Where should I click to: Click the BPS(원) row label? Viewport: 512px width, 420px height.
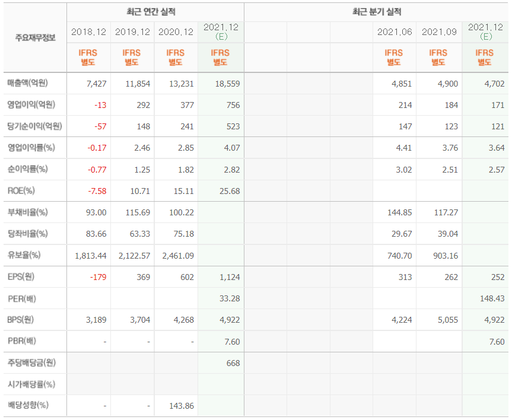[21, 320]
